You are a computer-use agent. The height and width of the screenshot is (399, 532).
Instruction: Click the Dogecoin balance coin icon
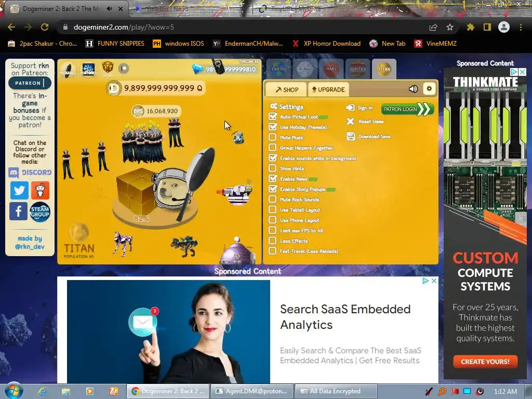pyautogui.click(x=114, y=88)
